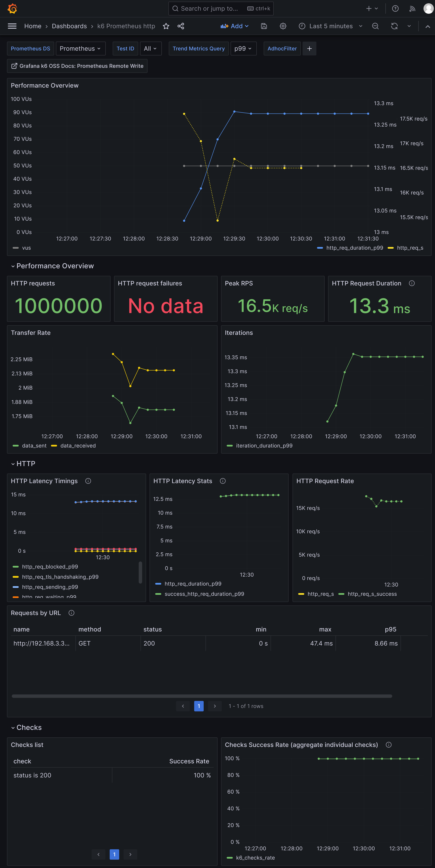This screenshot has height=868, width=435.
Task: Click the Search or jump to field
Action: pyautogui.click(x=221, y=9)
